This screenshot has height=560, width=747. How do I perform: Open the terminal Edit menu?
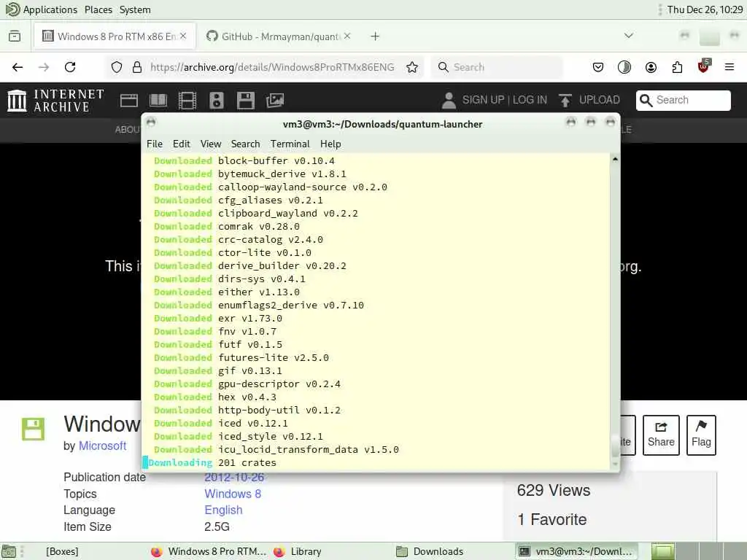click(x=181, y=144)
